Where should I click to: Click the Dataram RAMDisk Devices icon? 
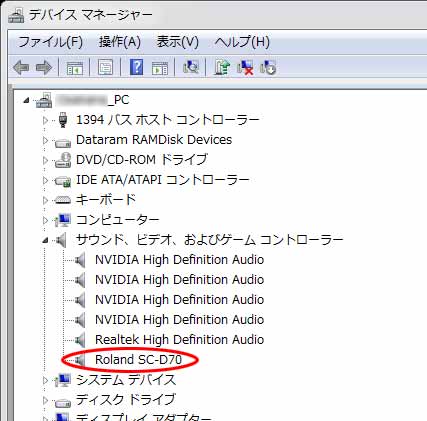click(x=63, y=143)
